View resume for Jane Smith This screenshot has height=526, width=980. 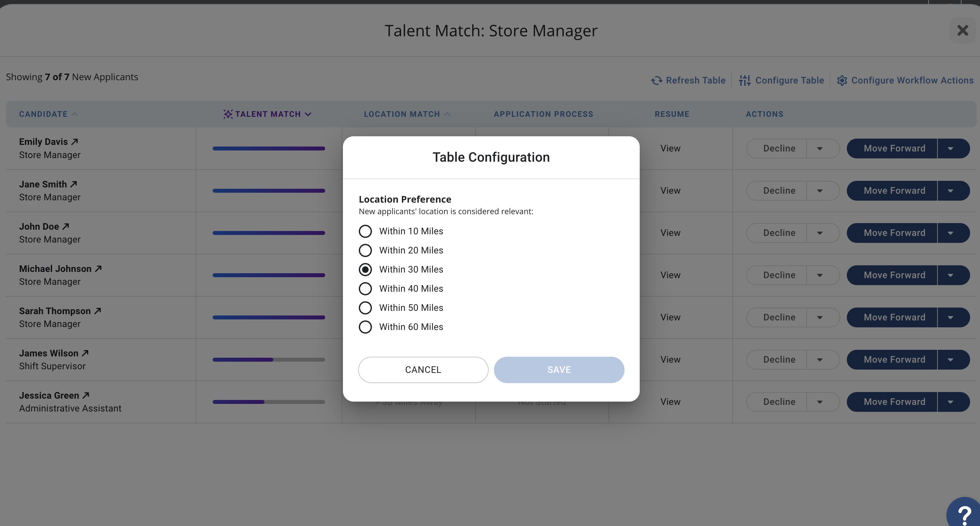(670, 191)
